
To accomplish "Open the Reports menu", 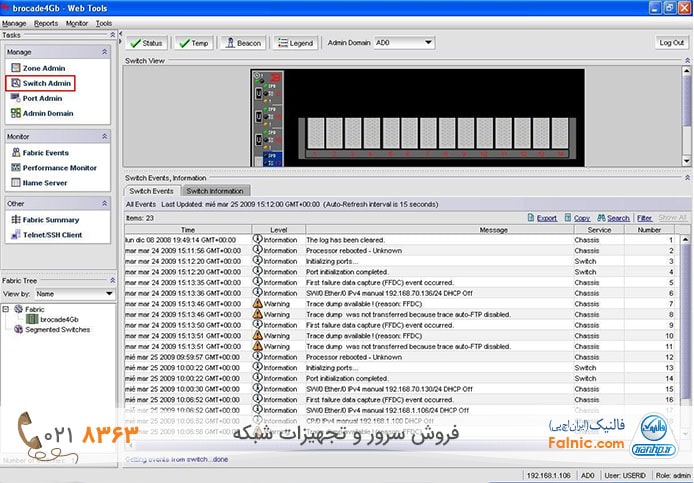I will (x=45, y=22).
